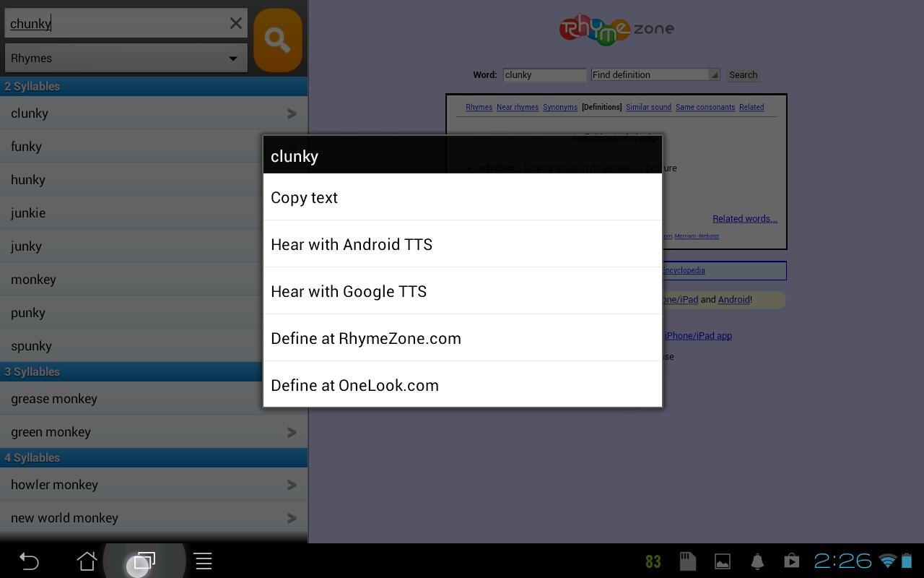
Task: Tap the Android back button
Action: click(x=29, y=561)
